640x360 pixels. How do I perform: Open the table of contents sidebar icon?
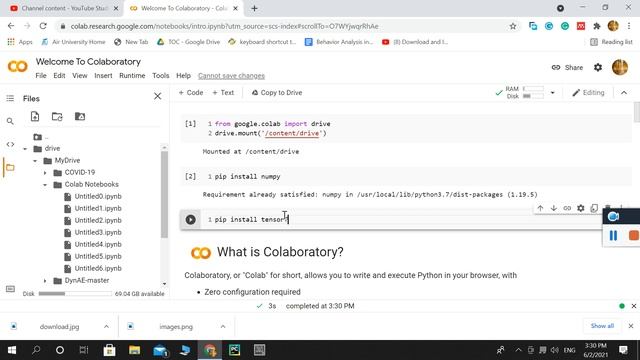[10, 98]
